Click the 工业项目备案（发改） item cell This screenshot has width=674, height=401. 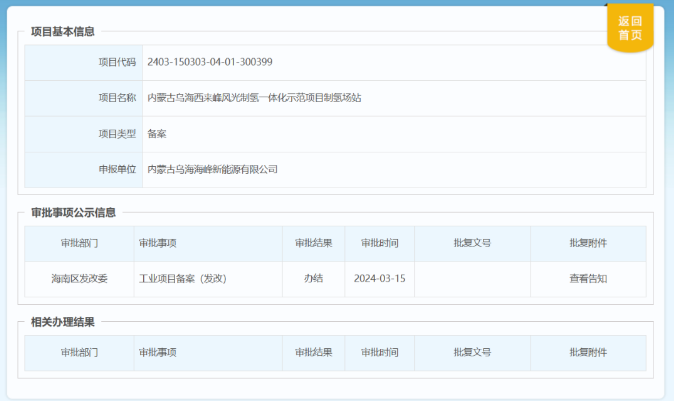(x=183, y=278)
